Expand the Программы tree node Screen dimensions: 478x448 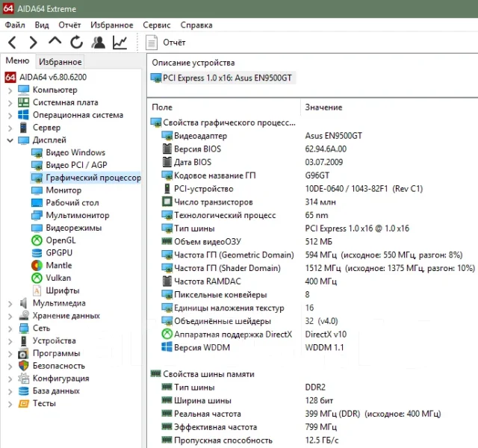pos(10,353)
